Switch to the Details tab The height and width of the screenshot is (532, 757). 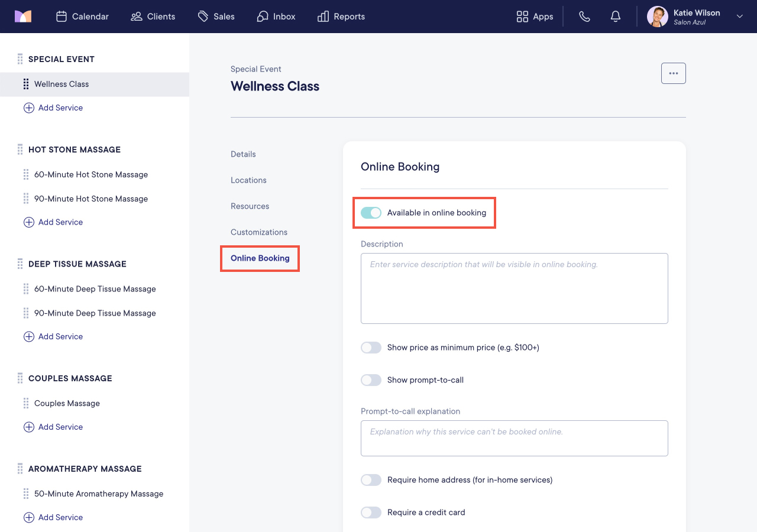(x=243, y=154)
